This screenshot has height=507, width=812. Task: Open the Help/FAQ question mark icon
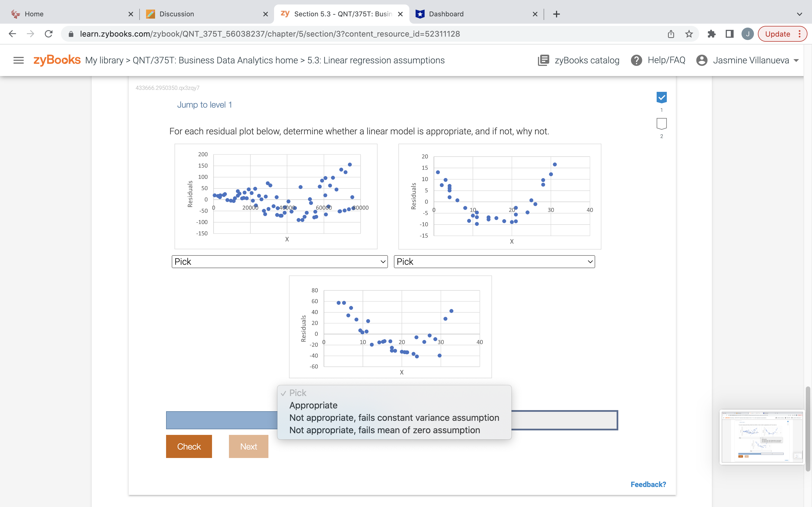(x=636, y=60)
